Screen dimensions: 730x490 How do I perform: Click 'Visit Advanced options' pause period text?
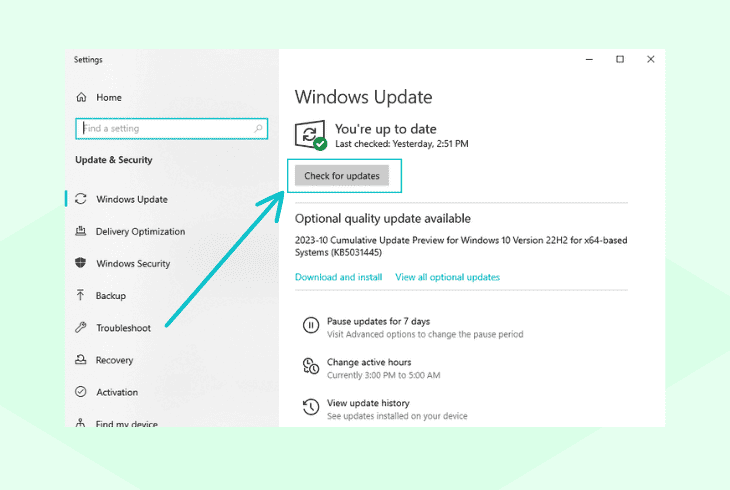tap(425, 334)
